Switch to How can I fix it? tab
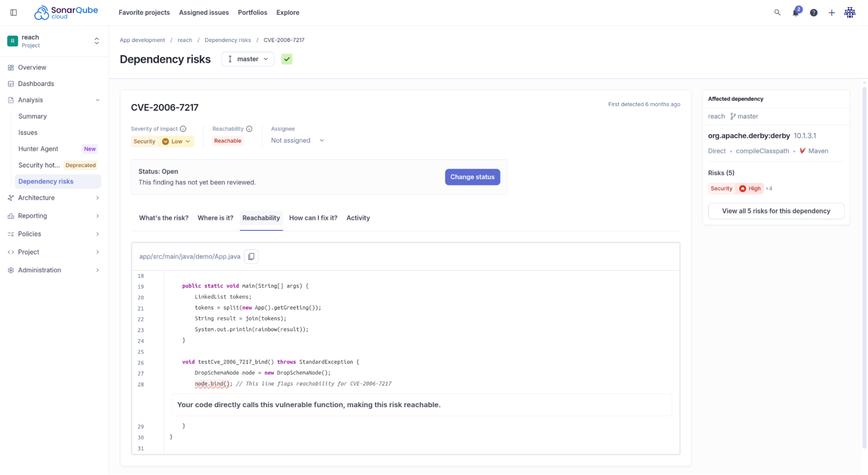The image size is (868, 475). pyautogui.click(x=313, y=218)
